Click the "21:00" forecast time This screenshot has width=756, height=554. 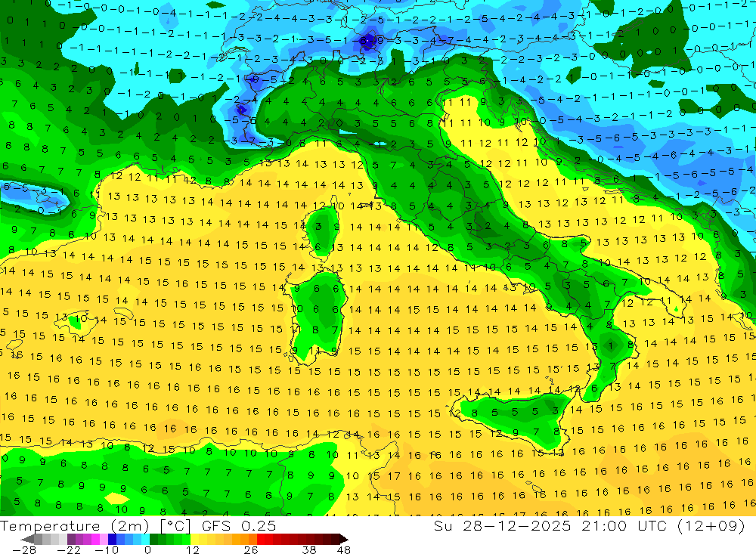coord(605,525)
